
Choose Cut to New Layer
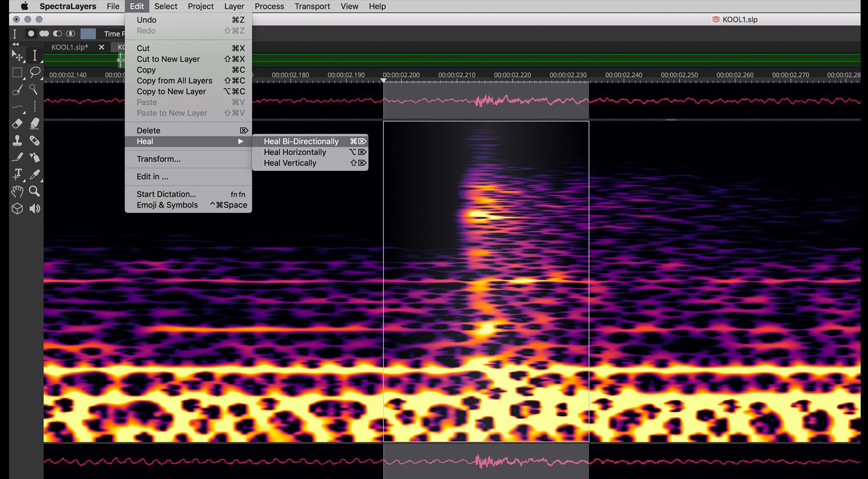click(x=188, y=59)
